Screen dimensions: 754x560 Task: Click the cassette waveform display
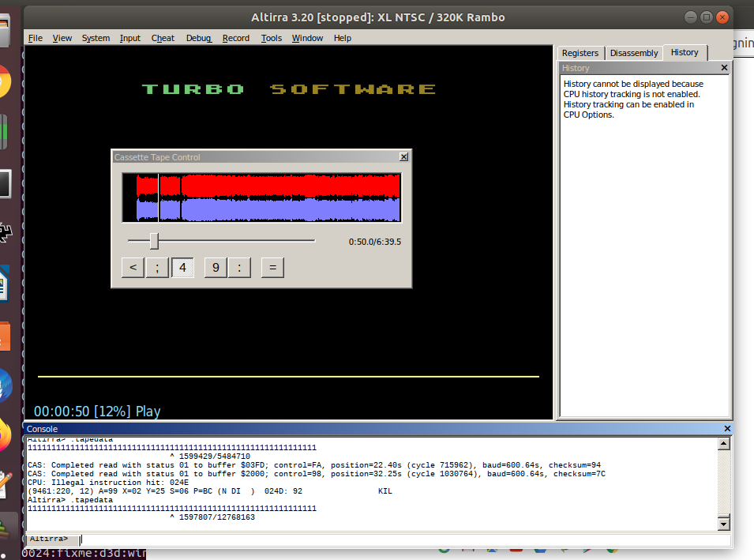261,197
